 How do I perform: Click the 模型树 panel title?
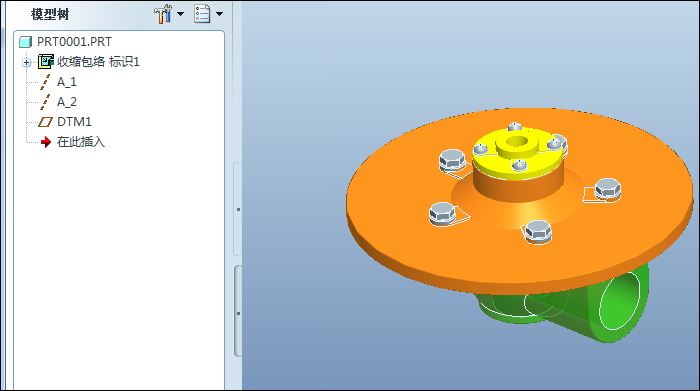(x=50, y=14)
